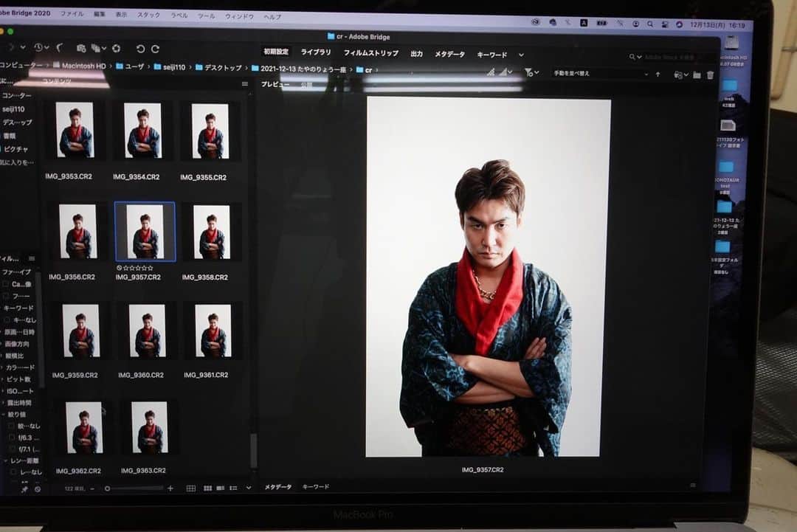Click the Adobe Stock search field
This screenshot has width=797, height=532.
coord(672,58)
